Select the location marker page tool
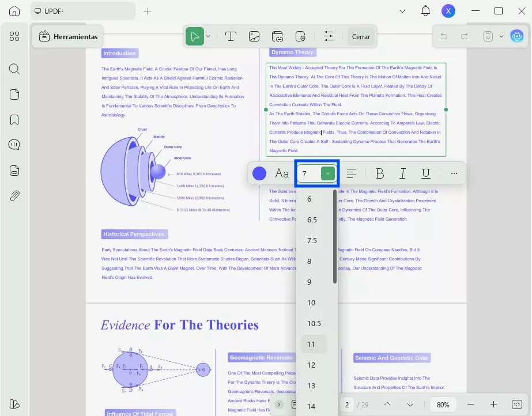The width and height of the screenshot is (532, 416). tap(300, 36)
